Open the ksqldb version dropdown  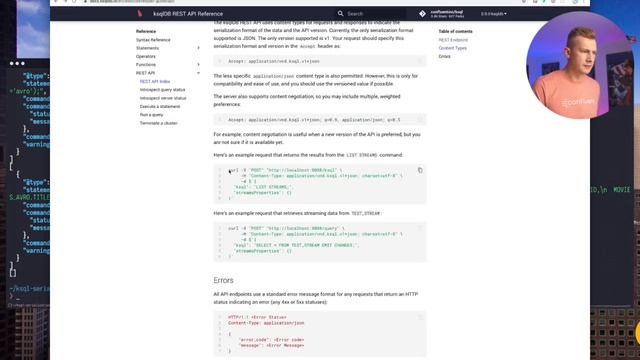pyautogui.click(x=493, y=14)
